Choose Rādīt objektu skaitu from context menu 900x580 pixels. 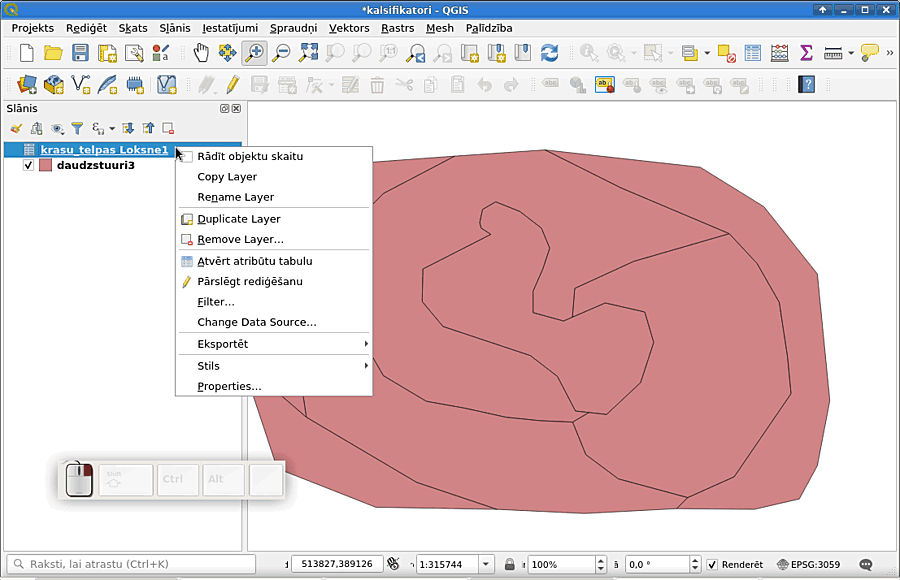[x=274, y=156]
